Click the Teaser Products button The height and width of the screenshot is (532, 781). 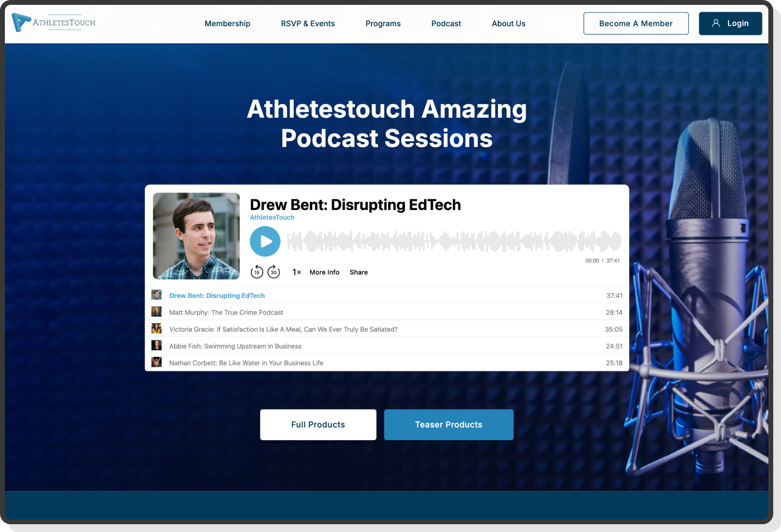click(448, 424)
